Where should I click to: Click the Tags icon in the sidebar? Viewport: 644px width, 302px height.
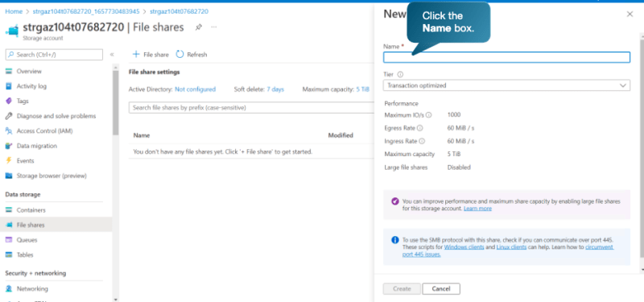tap(9, 101)
